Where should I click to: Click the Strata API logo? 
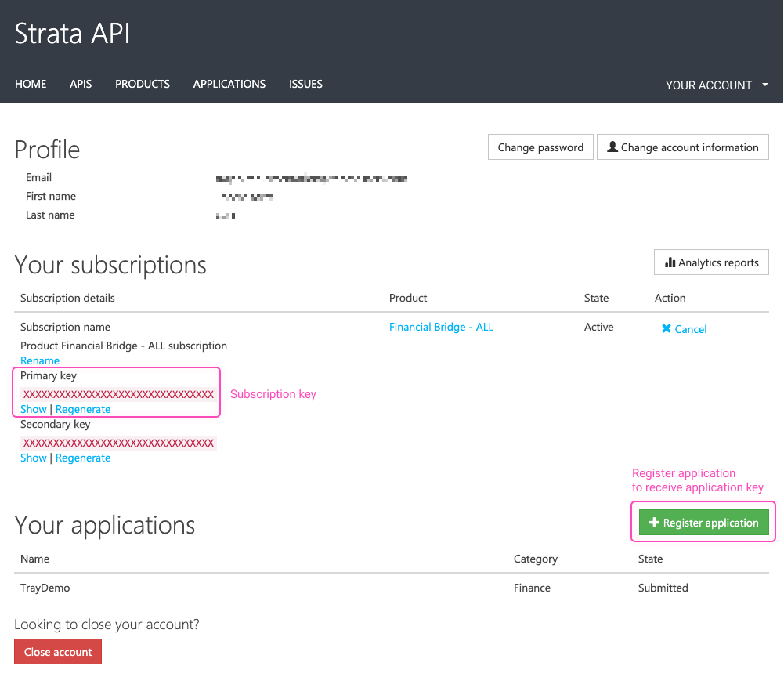(71, 33)
